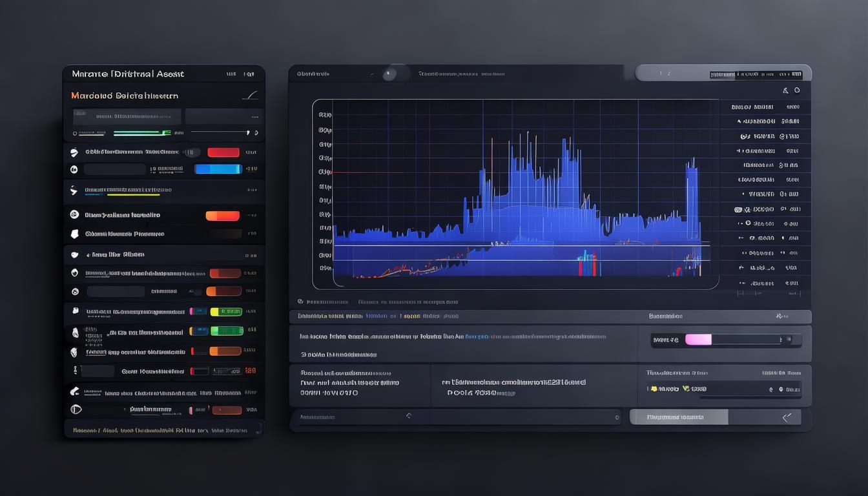Click the diamond icon in the bottom input bar
This screenshot has height=496, width=868.
tap(408, 416)
